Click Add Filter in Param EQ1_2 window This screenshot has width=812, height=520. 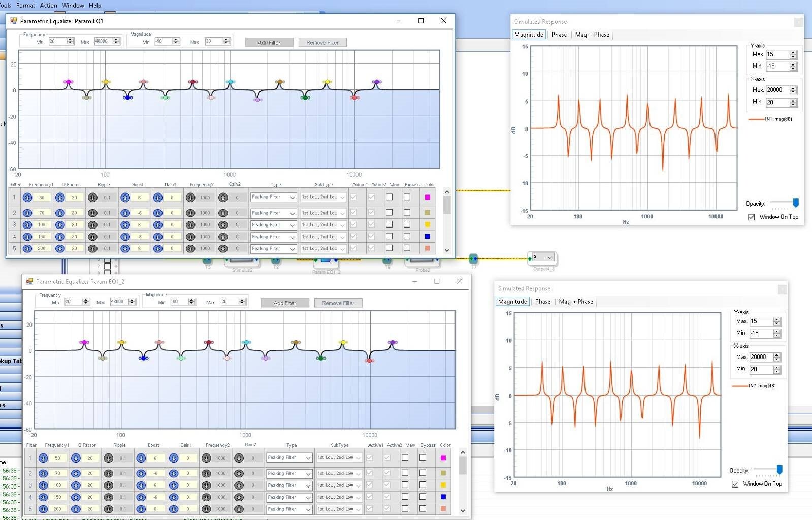[285, 303]
